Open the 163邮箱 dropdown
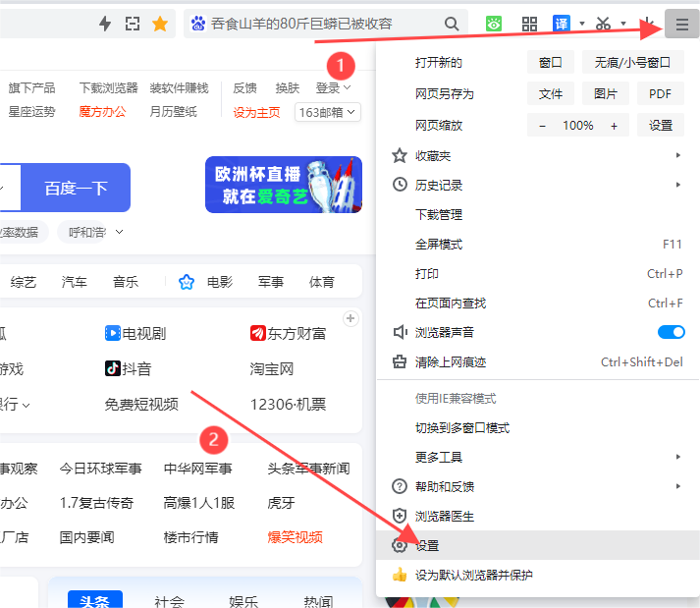The image size is (700, 608). tap(327, 112)
